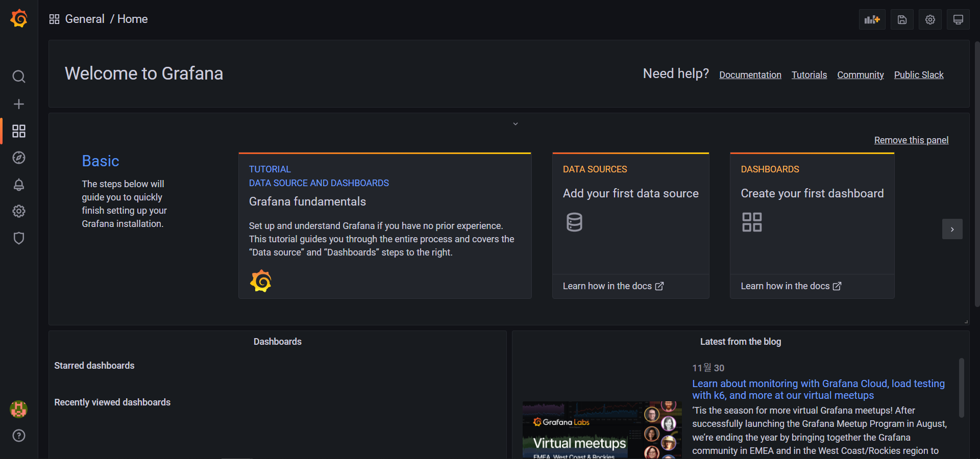
Task: Click the panel resize handle corner
Action: point(966,322)
